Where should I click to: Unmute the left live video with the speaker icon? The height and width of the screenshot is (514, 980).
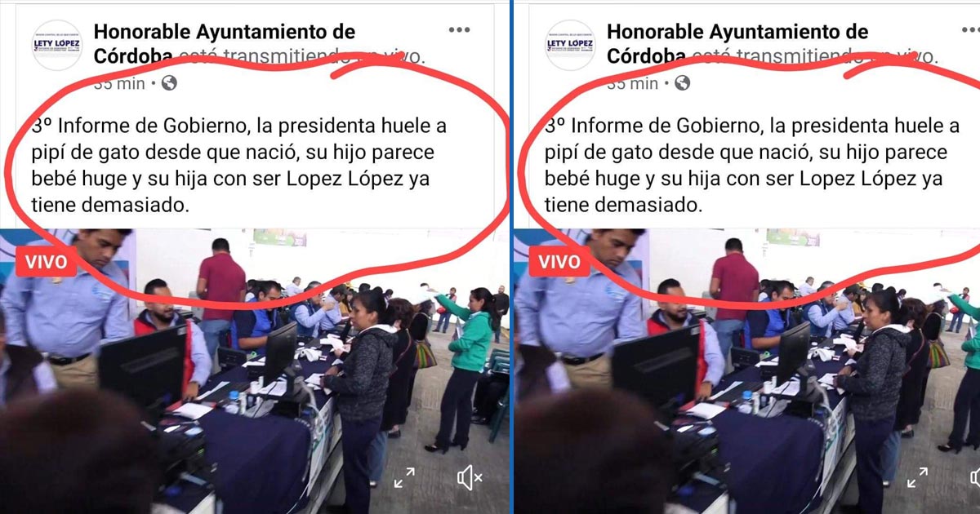[x=470, y=478]
